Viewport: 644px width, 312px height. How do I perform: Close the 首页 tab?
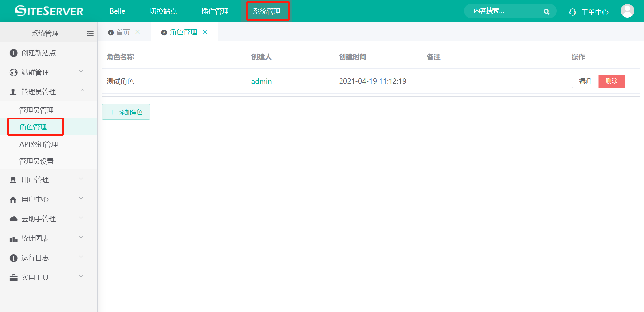[138, 32]
